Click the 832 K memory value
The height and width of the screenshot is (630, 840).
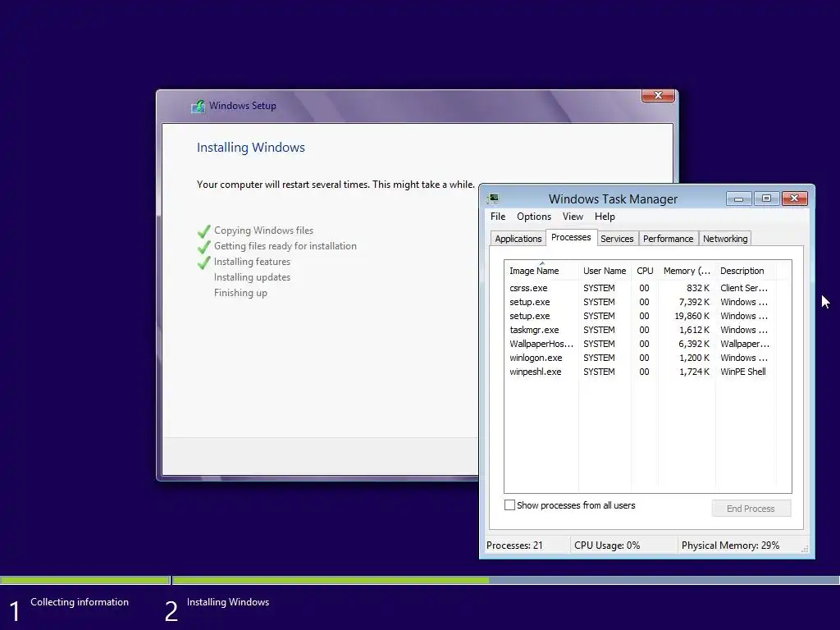tap(698, 288)
